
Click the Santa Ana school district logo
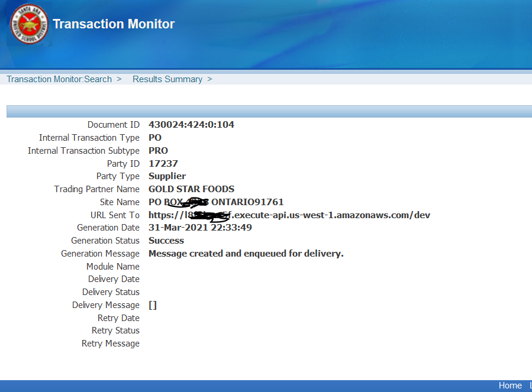[x=30, y=24]
